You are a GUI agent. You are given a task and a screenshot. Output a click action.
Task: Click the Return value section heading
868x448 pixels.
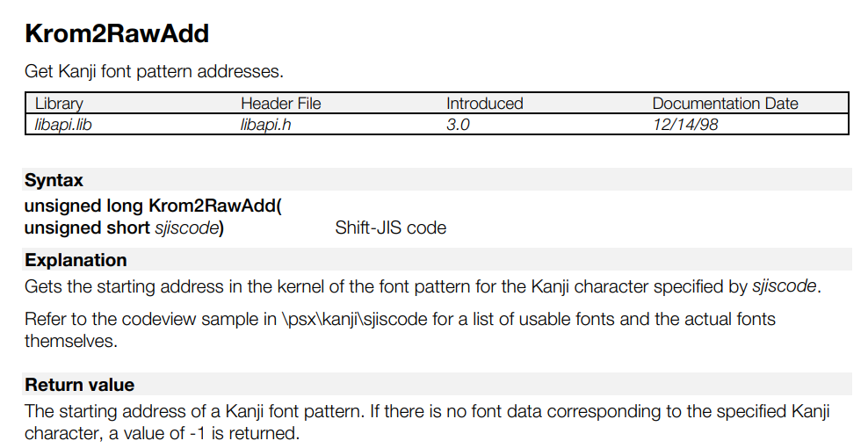coord(79,385)
